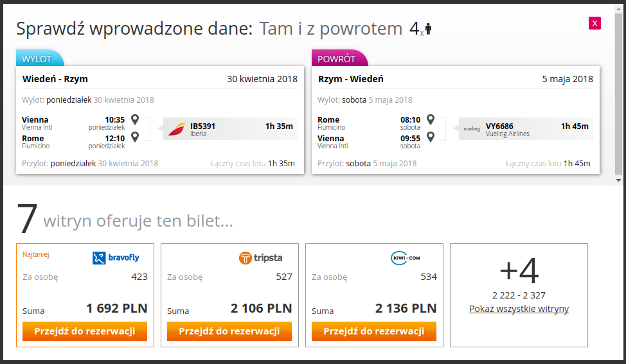The image size is (626, 364).
Task: Click the Iberia airline logo
Action: pyautogui.click(x=177, y=129)
